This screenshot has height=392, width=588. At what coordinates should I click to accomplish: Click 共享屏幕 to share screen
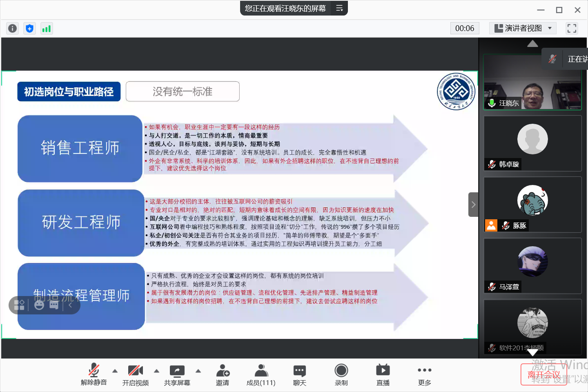177,375
